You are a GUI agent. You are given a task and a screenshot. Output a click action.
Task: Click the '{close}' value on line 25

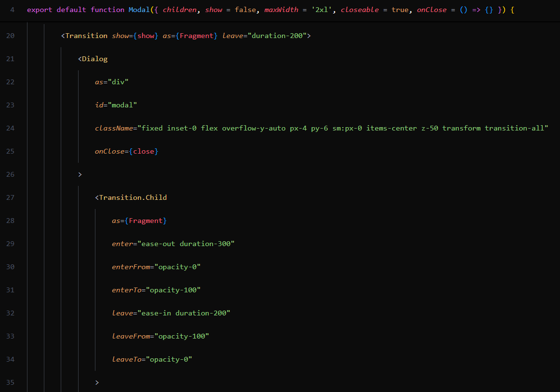144,151
